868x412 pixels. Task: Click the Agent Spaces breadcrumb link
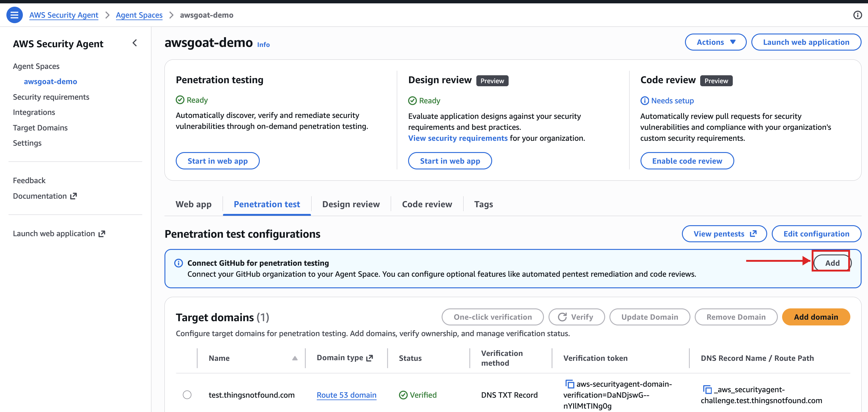click(139, 15)
